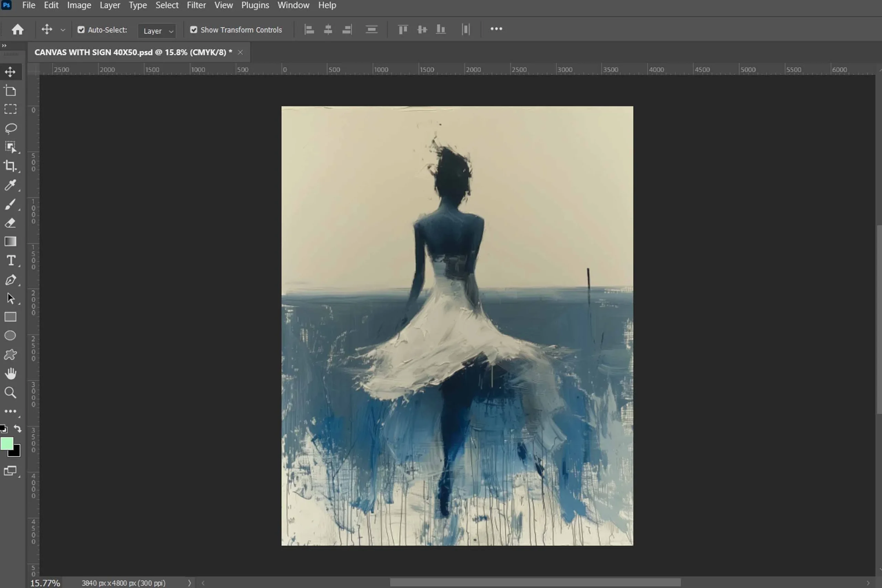Screen dimensions: 882x588
Task: Select the Eyedropper tool
Action: pos(10,185)
